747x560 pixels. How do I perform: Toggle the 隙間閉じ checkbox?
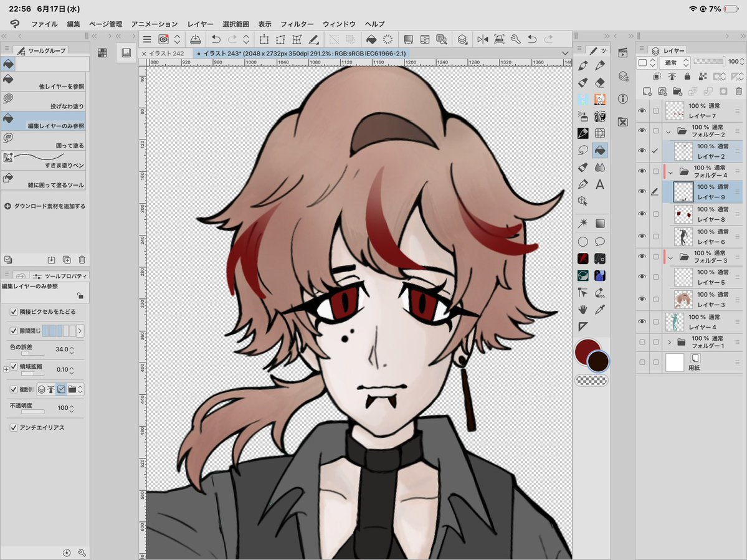coord(13,331)
